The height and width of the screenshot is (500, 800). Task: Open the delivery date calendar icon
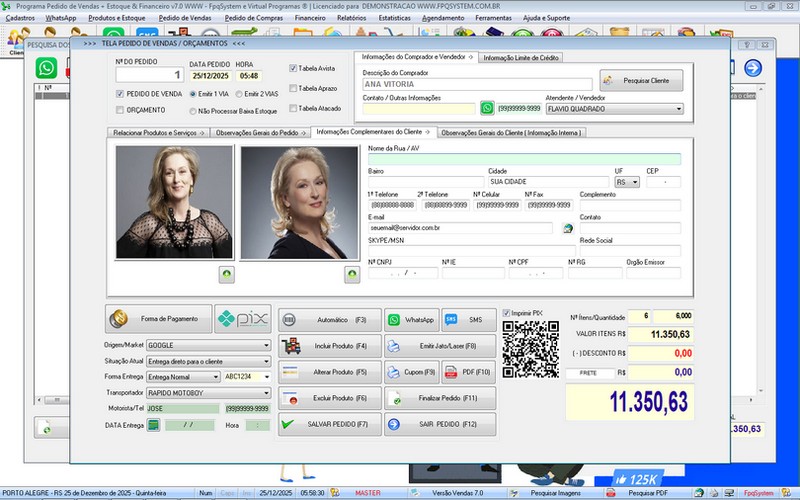coord(154,425)
